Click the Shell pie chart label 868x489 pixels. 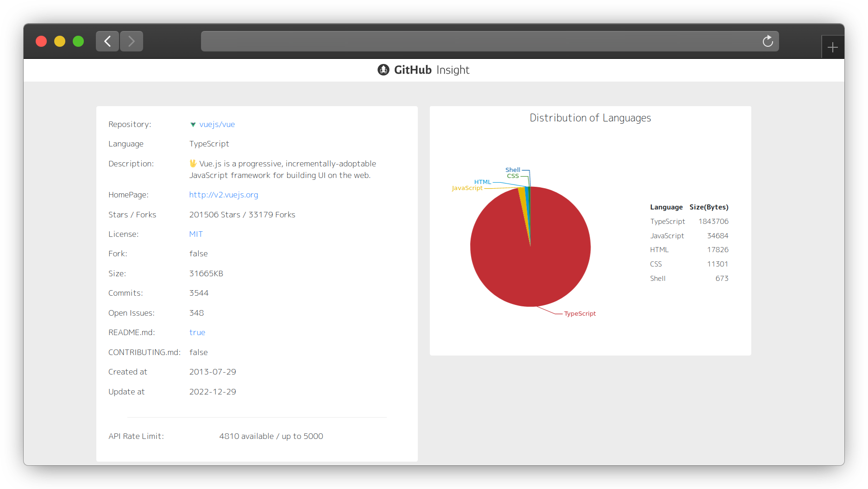coord(513,170)
